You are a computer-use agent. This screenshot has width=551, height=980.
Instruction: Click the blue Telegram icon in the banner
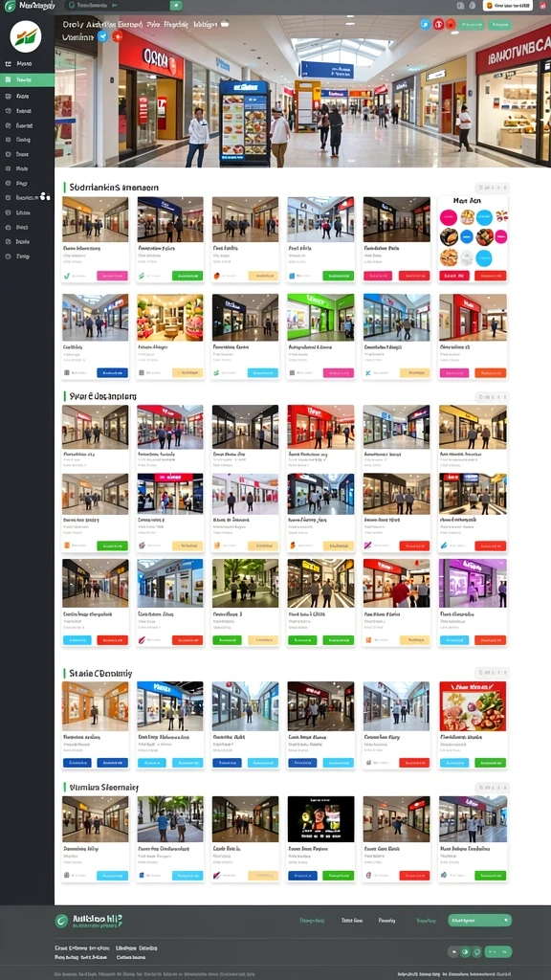pos(102,36)
